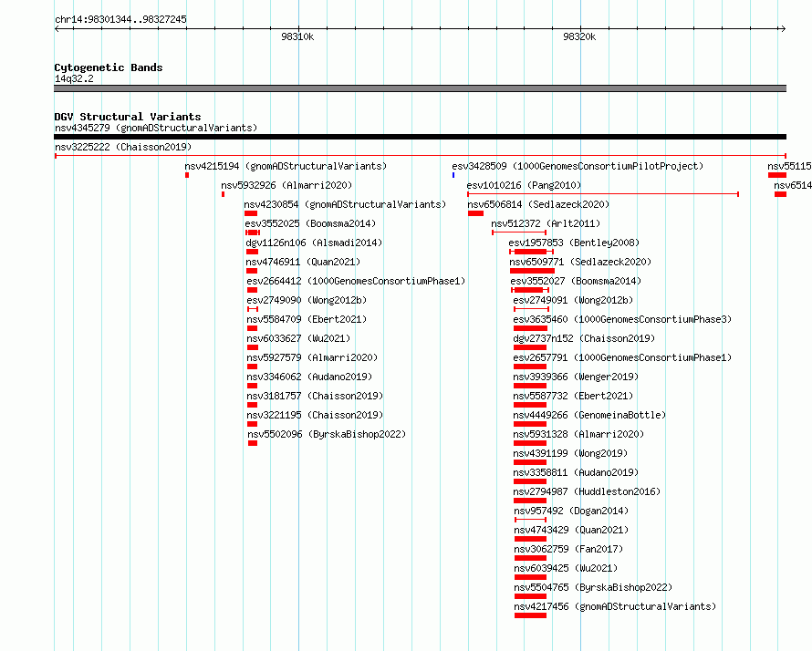
Task: Open esv2664412 1000GenomesConsortiumPhase1 entry
Action: (x=356, y=281)
